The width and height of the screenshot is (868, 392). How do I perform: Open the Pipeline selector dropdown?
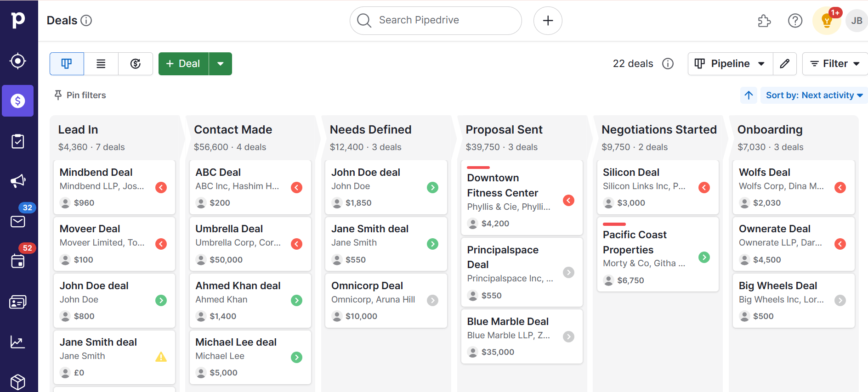(731, 63)
